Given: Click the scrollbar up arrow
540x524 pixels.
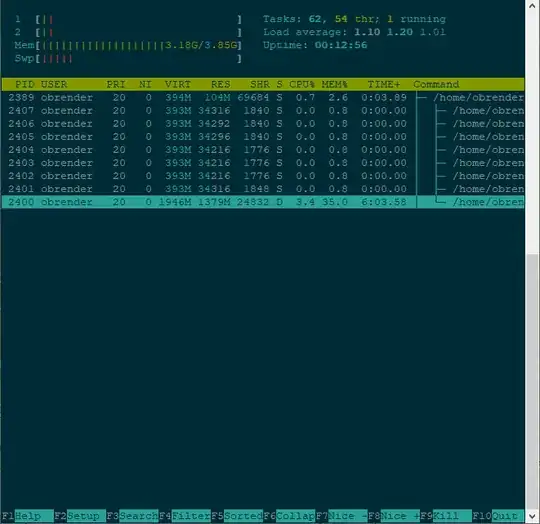Looking at the screenshot, I should [532, 5].
